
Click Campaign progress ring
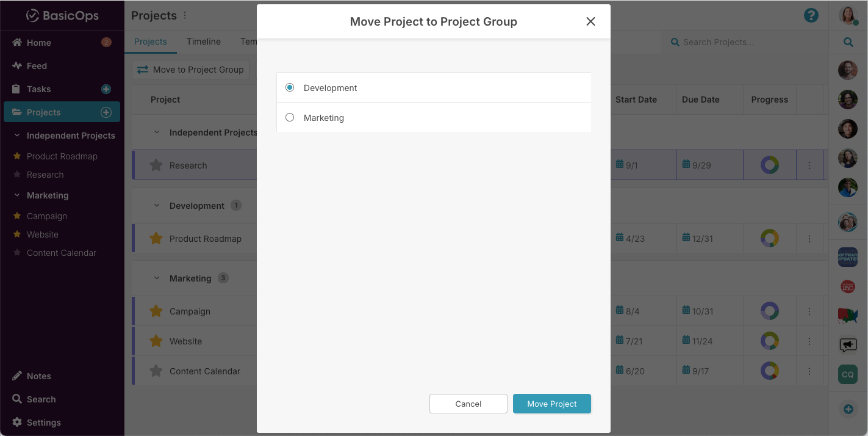(x=770, y=311)
